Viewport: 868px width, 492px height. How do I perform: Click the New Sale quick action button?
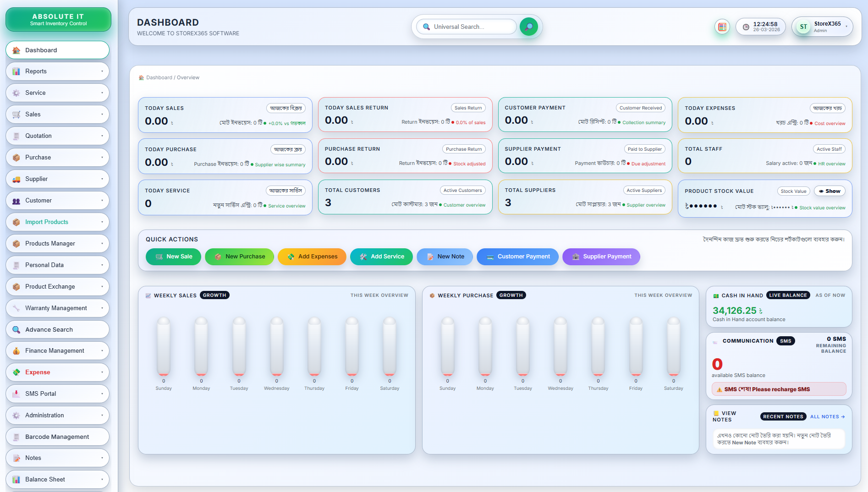point(173,257)
